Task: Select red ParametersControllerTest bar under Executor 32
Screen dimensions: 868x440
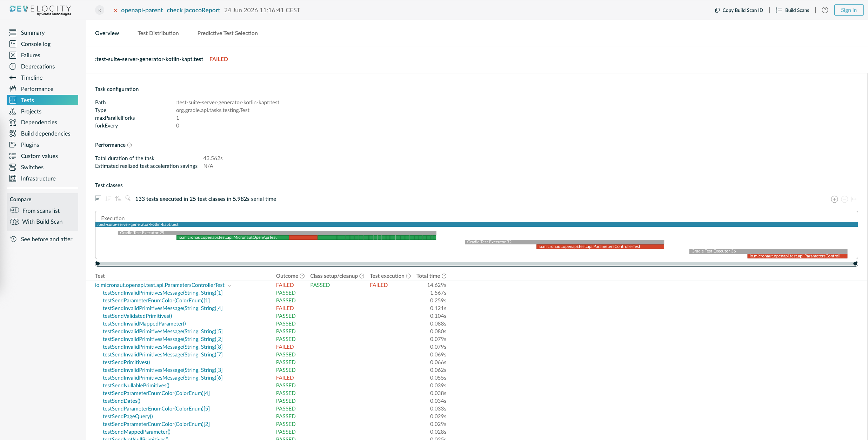Action: coord(600,247)
